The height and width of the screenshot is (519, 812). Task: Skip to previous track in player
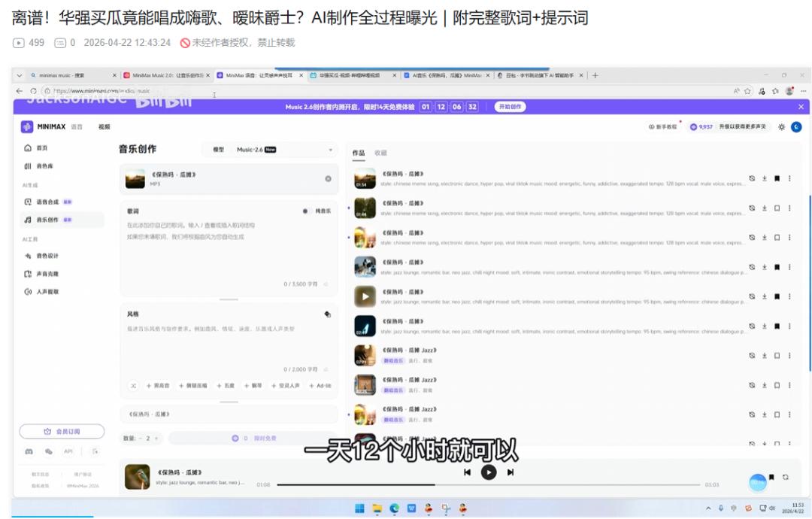467,472
